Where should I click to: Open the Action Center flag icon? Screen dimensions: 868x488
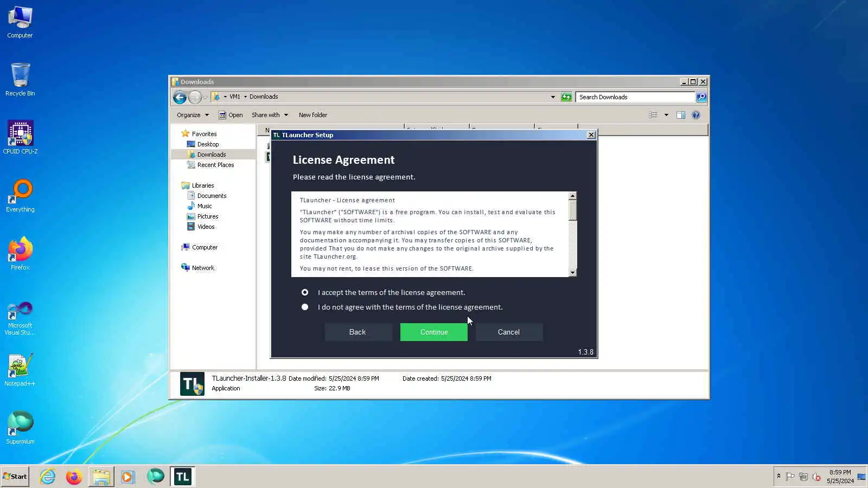point(790,477)
